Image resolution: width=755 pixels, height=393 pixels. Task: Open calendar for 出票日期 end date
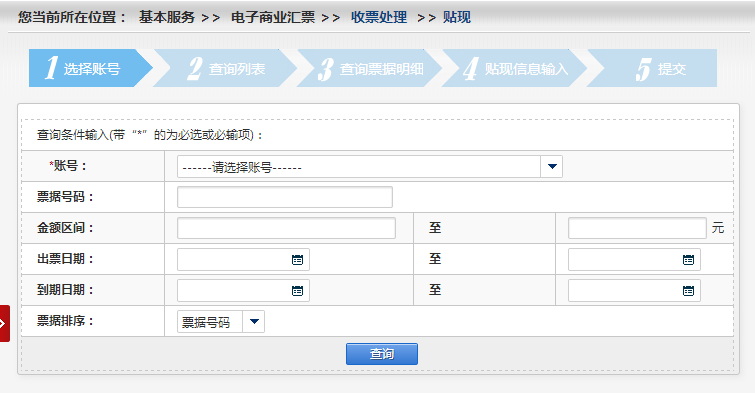689,260
